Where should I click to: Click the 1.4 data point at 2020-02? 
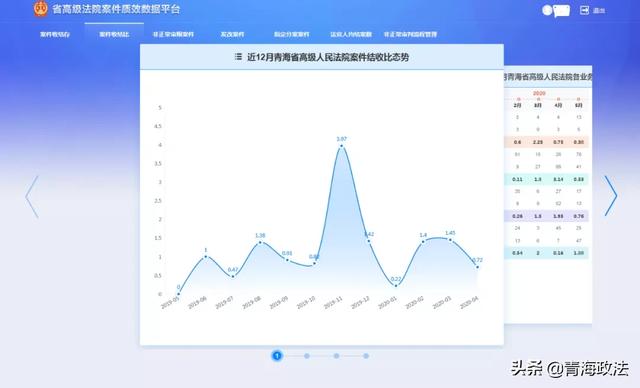423,242
